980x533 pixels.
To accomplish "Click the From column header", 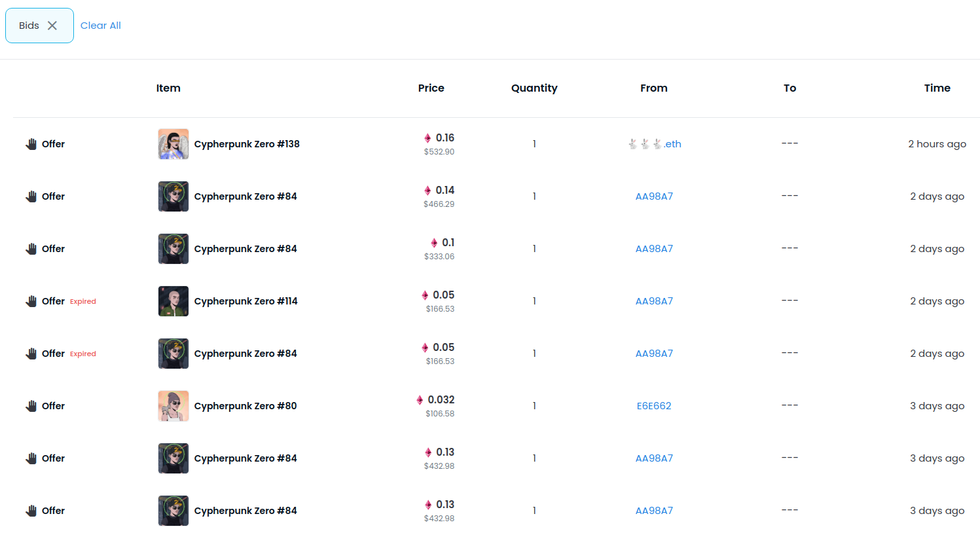I will point(654,88).
